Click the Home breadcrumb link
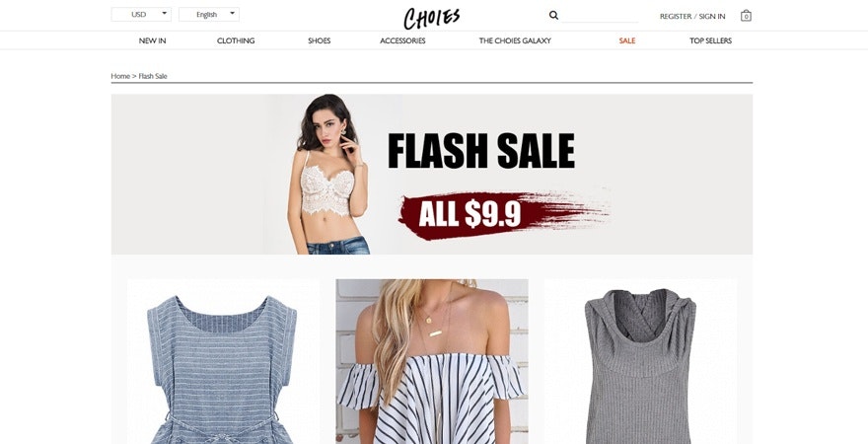Screen dimensions: 868x444 point(120,76)
